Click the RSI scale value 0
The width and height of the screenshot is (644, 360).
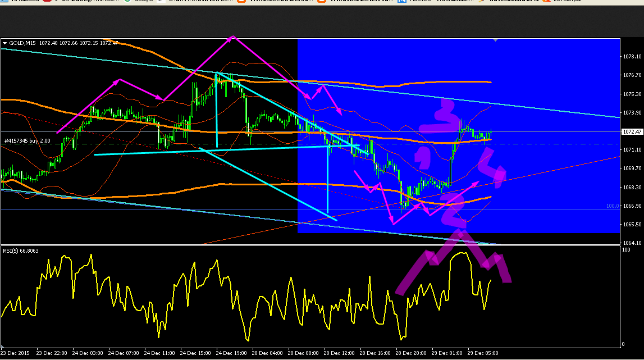pos(623,344)
